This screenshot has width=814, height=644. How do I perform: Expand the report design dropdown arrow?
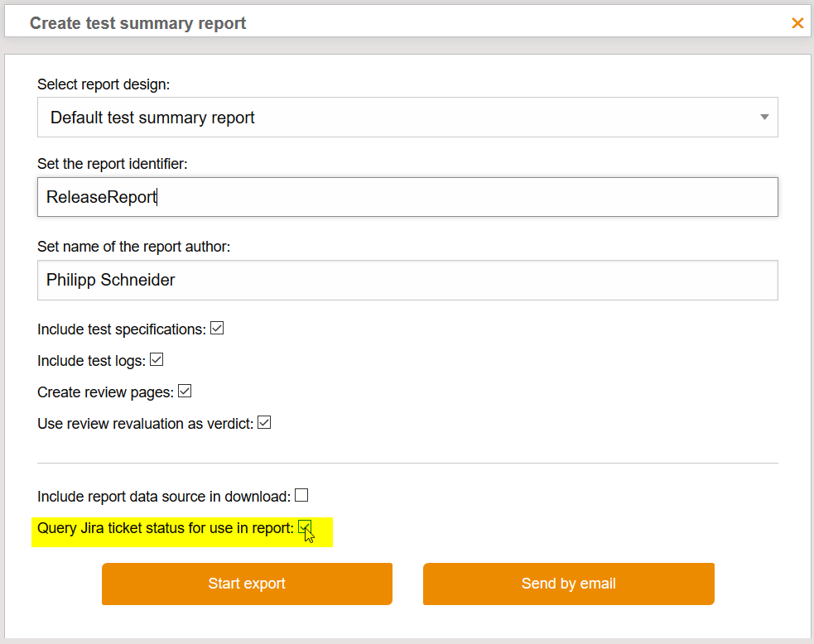tap(764, 118)
